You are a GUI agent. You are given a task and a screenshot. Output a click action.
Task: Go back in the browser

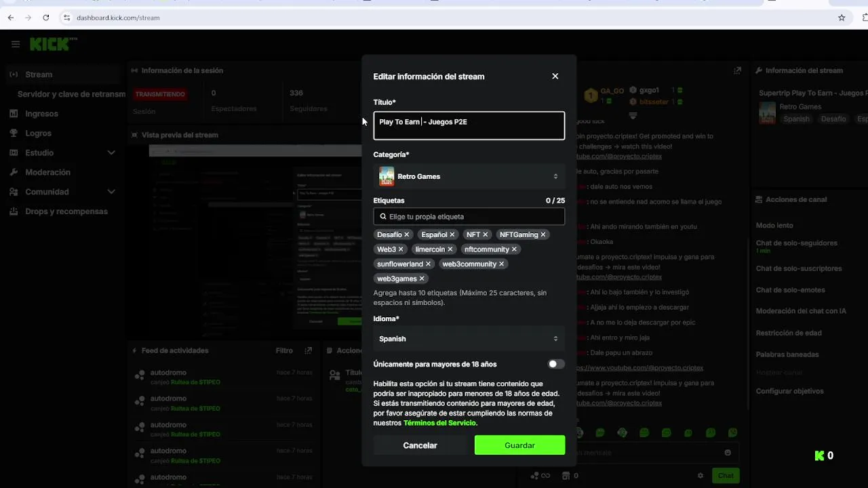coord(11,18)
